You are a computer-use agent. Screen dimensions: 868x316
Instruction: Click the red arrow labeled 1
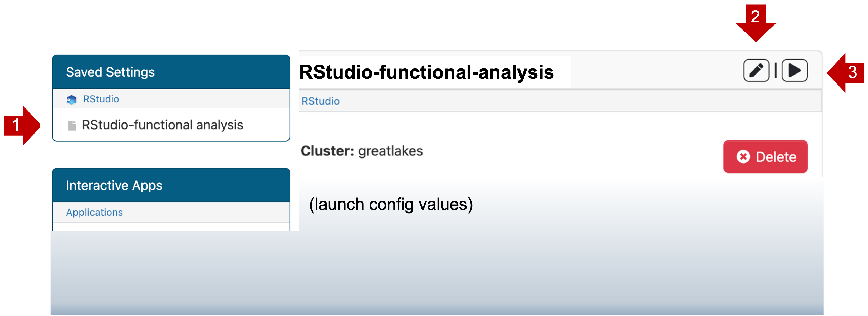coord(21,125)
